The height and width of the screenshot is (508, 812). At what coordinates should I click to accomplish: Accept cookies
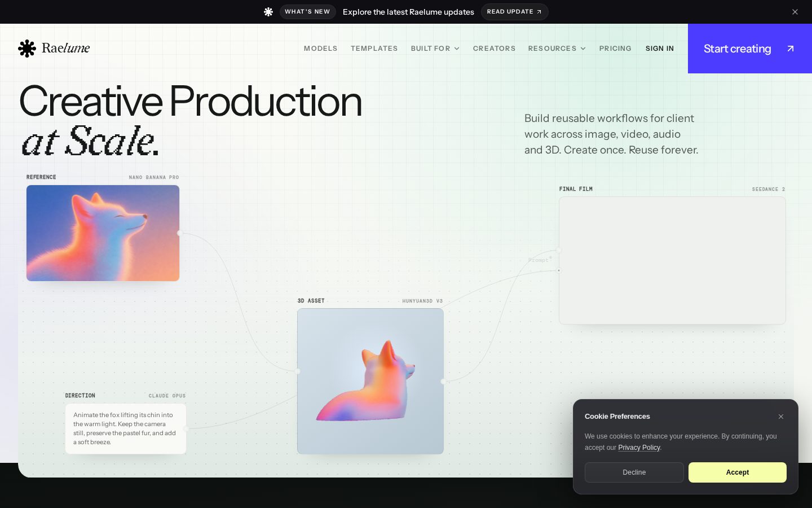[x=738, y=472]
